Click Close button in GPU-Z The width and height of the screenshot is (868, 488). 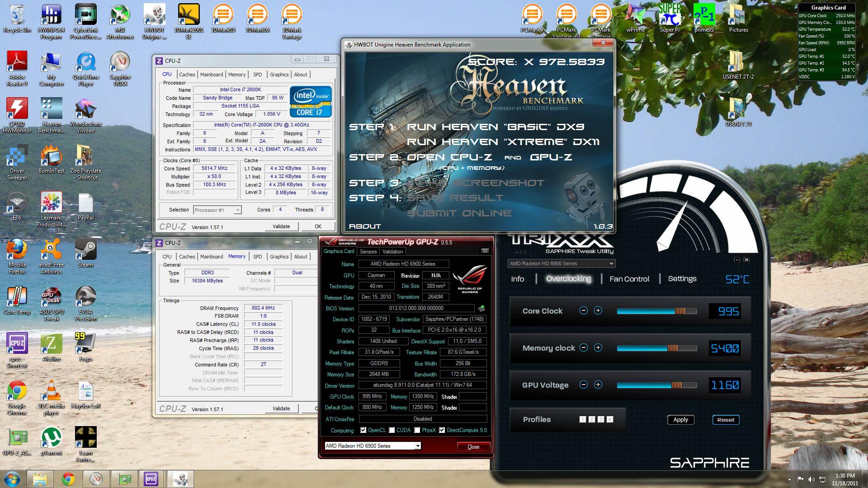pos(473,446)
